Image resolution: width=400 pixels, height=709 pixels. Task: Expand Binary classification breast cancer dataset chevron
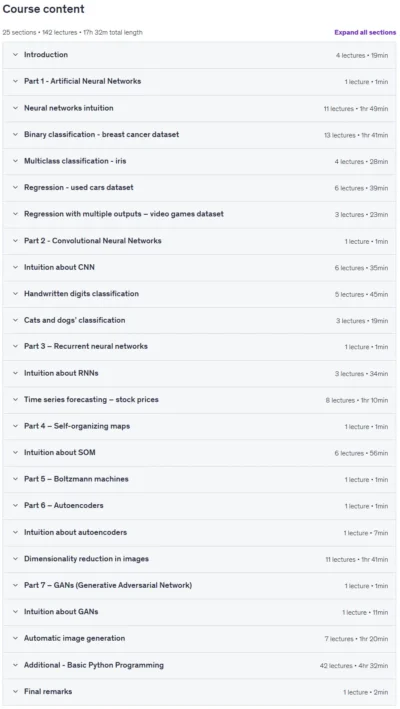[15, 134]
